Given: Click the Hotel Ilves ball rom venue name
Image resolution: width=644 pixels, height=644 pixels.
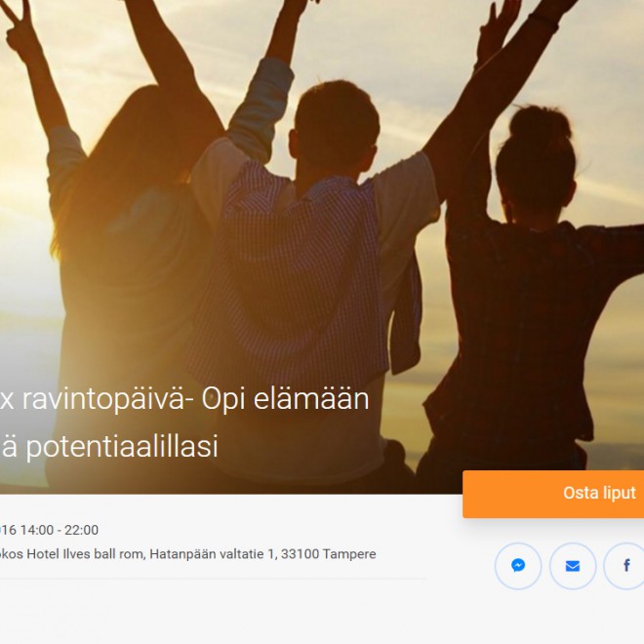Looking at the screenshot, I should 86,554.
